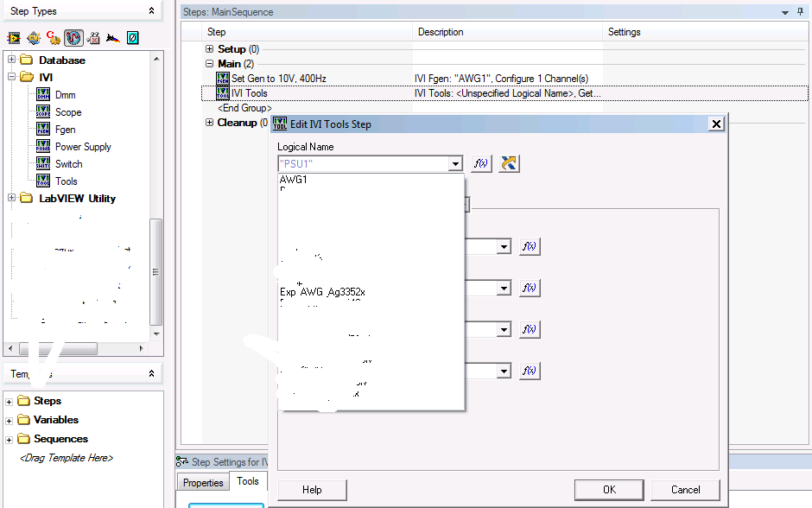This screenshot has width=812, height=508.
Task: Click IVI Fgen "AWG1" description cell
Action: pos(501,79)
